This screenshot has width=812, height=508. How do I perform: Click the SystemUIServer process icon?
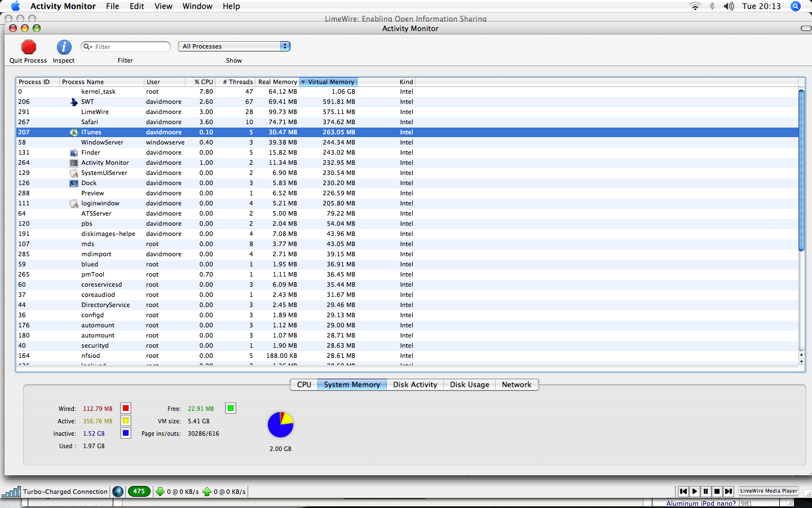[x=74, y=173]
